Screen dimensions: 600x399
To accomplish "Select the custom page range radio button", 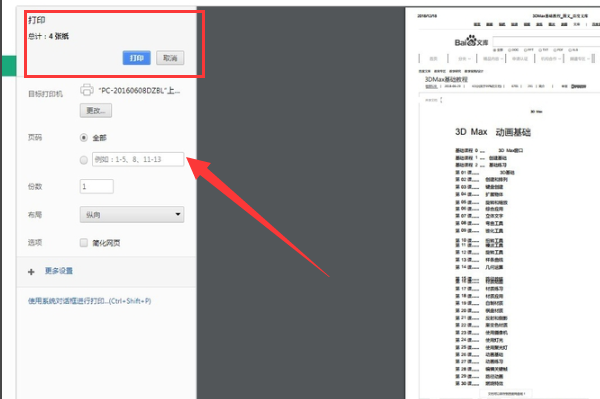I will point(84,160).
